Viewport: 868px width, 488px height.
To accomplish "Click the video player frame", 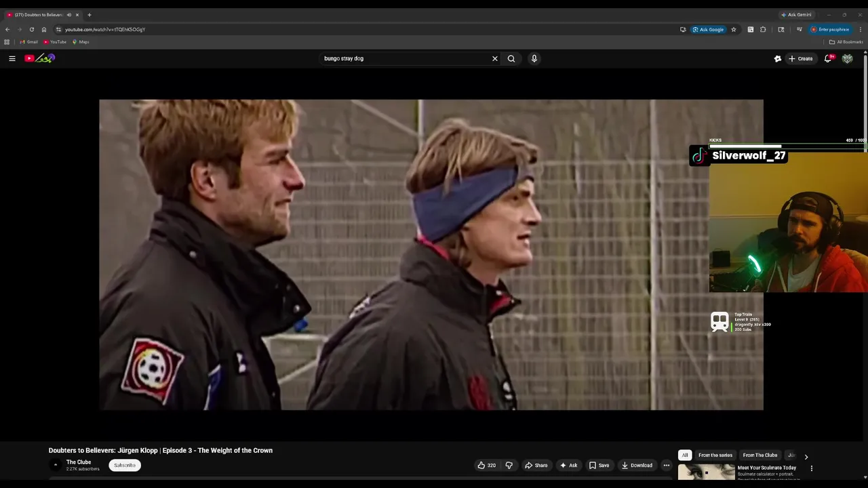I will click(x=431, y=255).
